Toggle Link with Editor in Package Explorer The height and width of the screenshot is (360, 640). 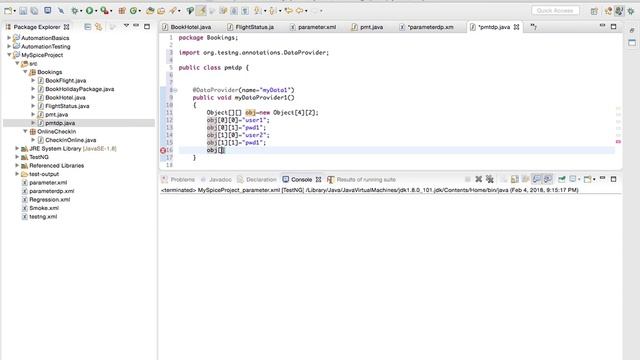[98, 27]
